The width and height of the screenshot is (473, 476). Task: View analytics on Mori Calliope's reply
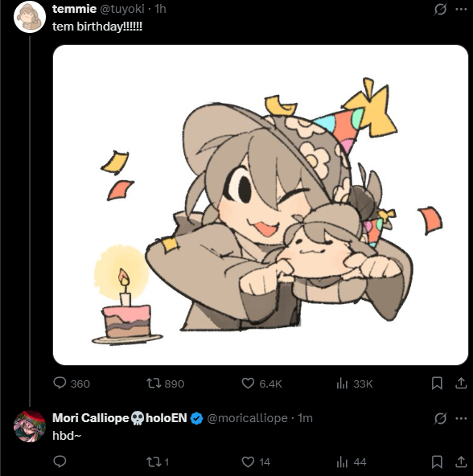(342, 462)
